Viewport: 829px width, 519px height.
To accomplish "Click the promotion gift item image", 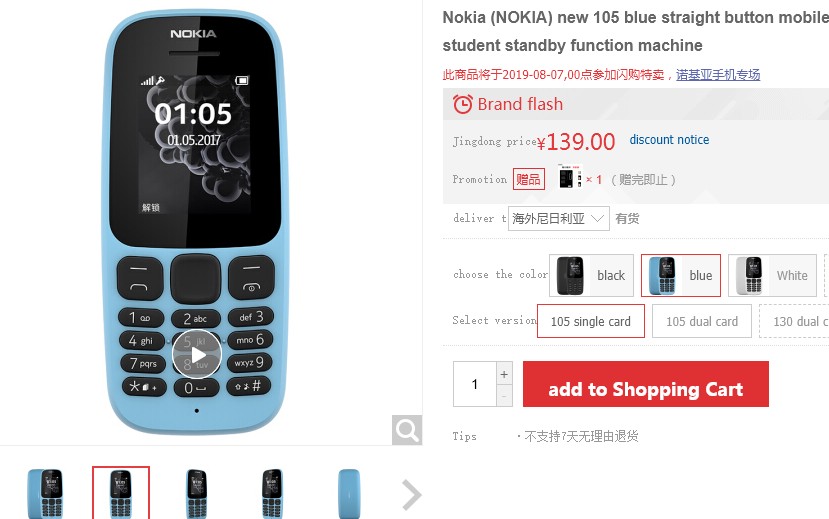I will (570, 179).
